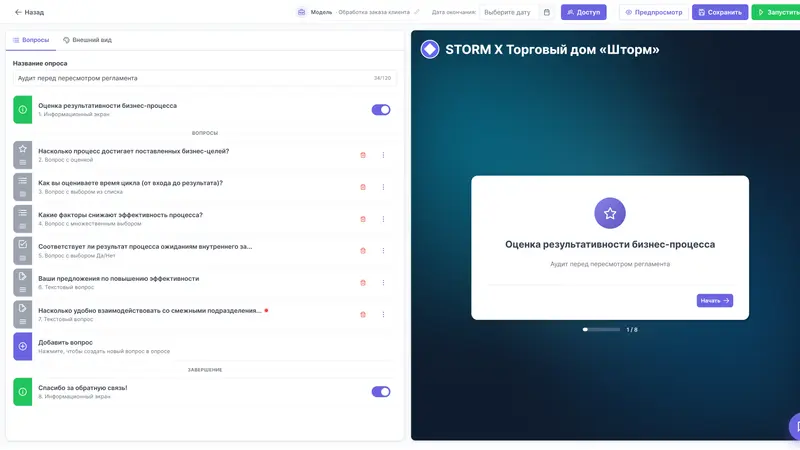
Task: Open final screen Спасибо за обратную связь!
Action: coord(204,392)
